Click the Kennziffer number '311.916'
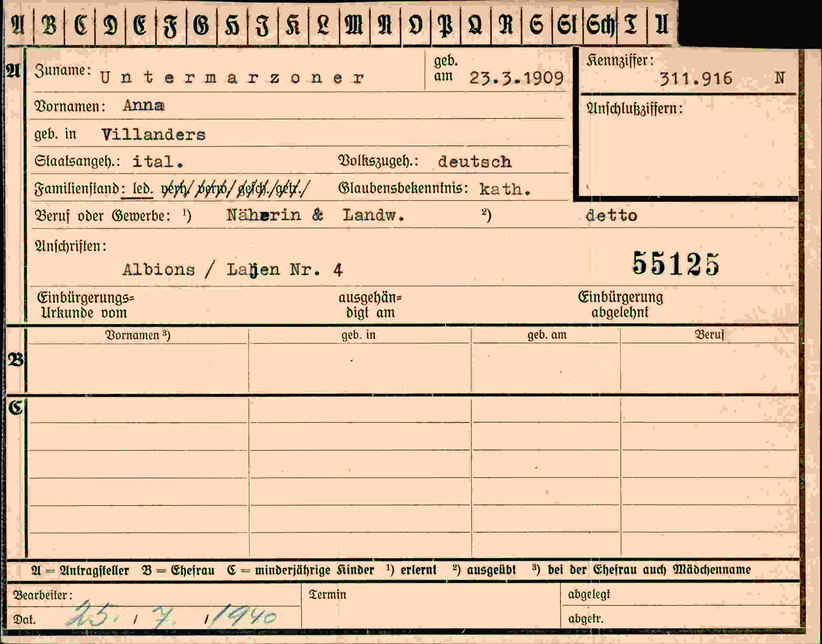 click(696, 79)
